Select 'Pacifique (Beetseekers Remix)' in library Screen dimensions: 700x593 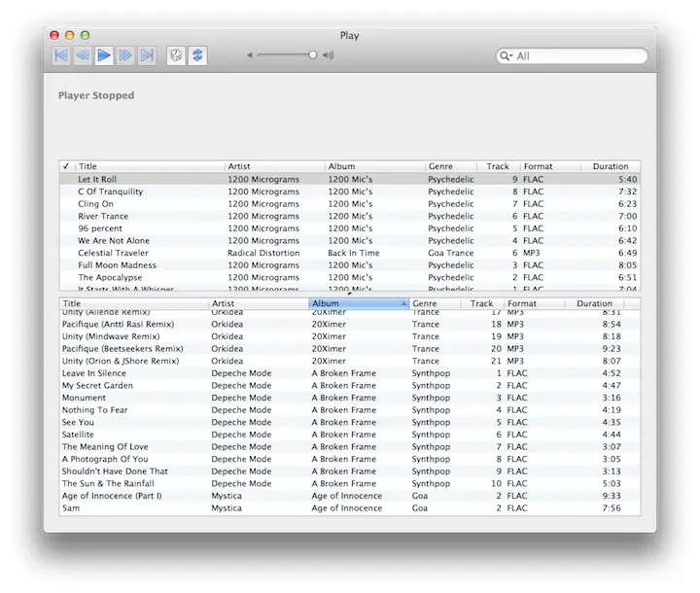(x=350, y=349)
